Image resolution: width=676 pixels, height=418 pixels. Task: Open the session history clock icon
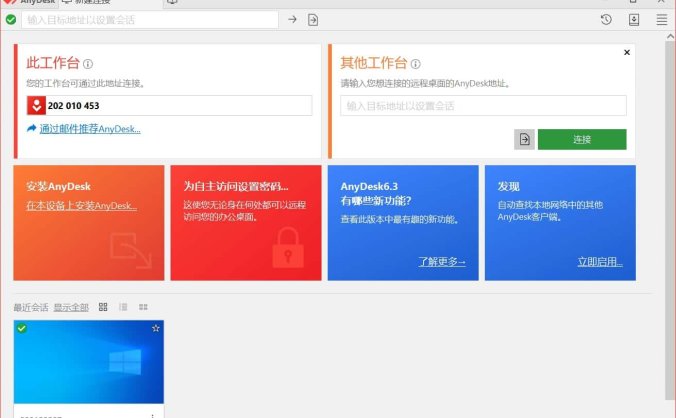pos(606,19)
